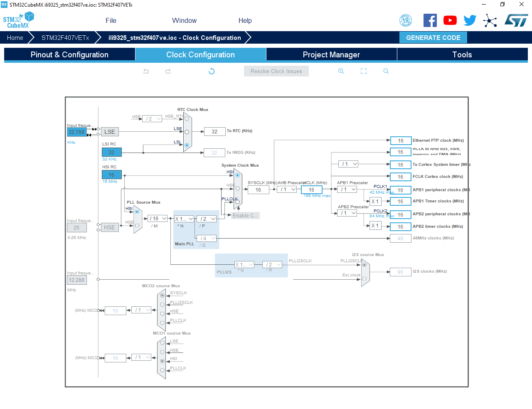Open the Twitter icon link
Image resolution: width=532 pixels, height=409 pixels.
point(470,20)
